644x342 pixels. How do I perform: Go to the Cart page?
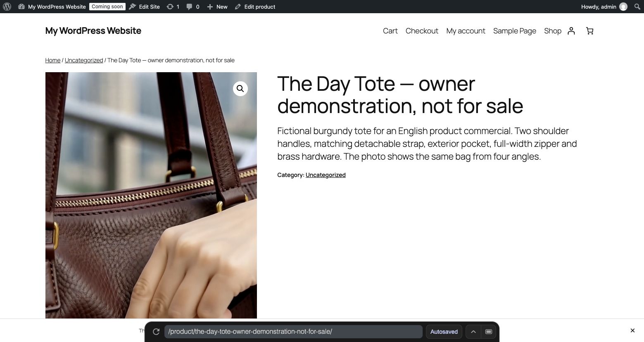pyautogui.click(x=390, y=31)
